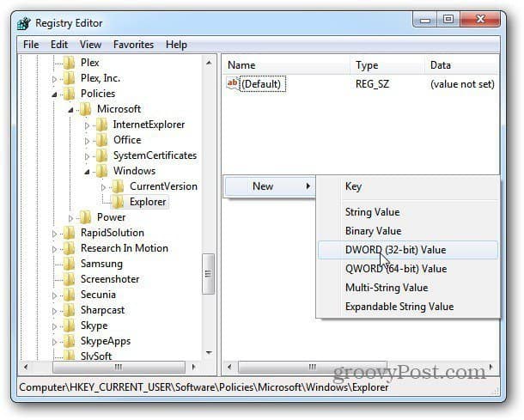The width and height of the screenshot is (524, 420).
Task: Select Expandable String Value option
Action: point(407,307)
